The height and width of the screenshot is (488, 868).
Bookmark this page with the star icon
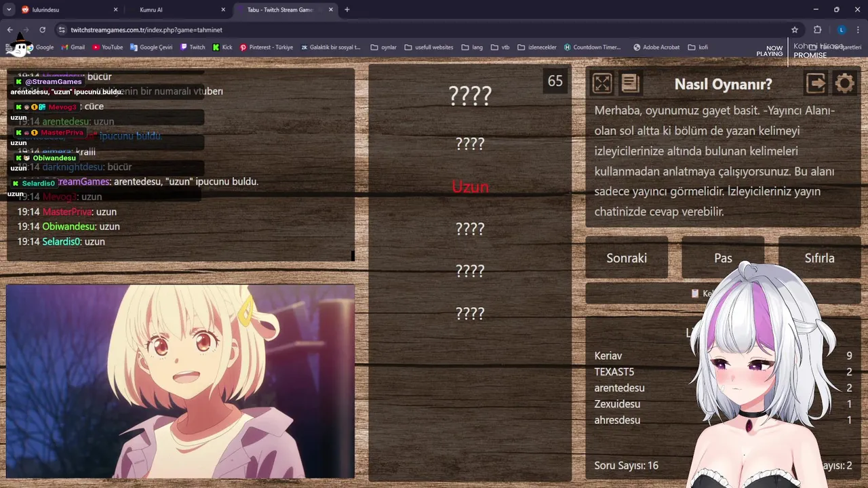(795, 30)
